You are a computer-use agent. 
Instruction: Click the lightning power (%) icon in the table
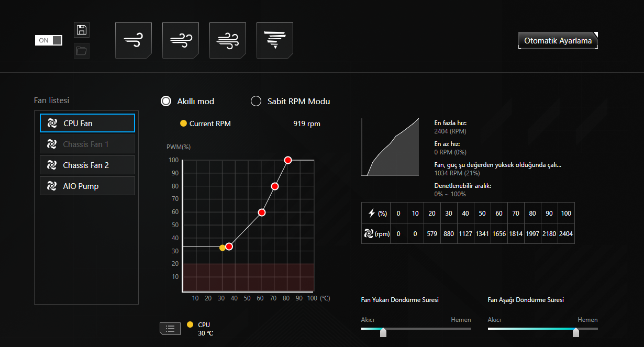point(372,213)
